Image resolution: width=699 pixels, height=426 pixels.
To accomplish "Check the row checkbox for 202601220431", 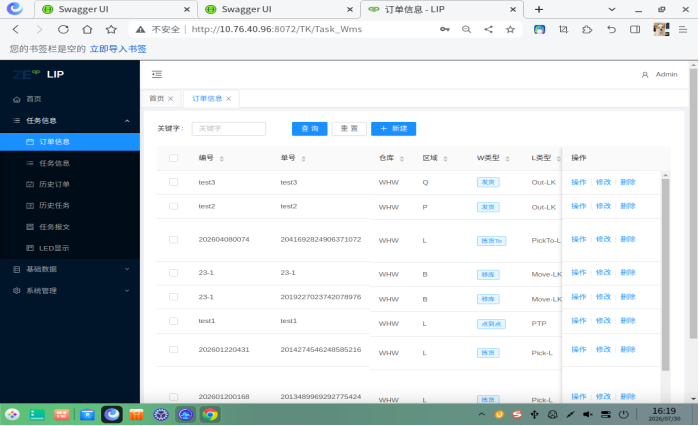I will point(173,350).
